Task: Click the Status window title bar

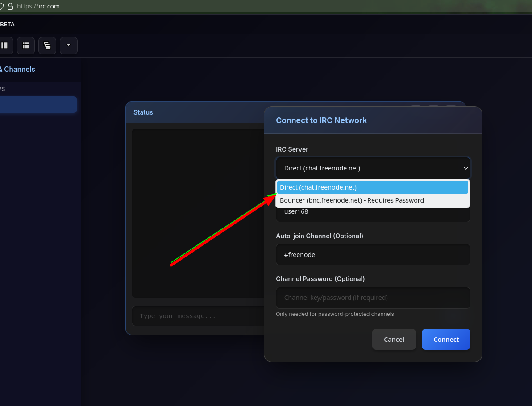Action: point(196,112)
